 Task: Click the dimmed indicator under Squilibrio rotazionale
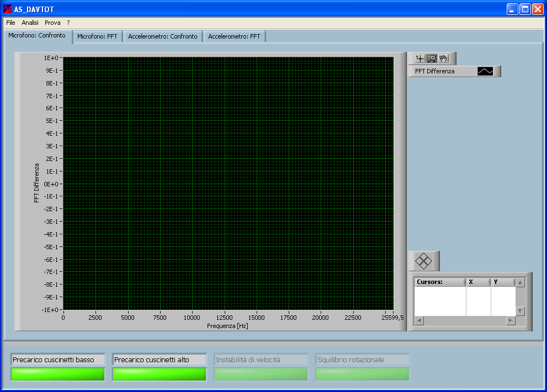click(363, 374)
